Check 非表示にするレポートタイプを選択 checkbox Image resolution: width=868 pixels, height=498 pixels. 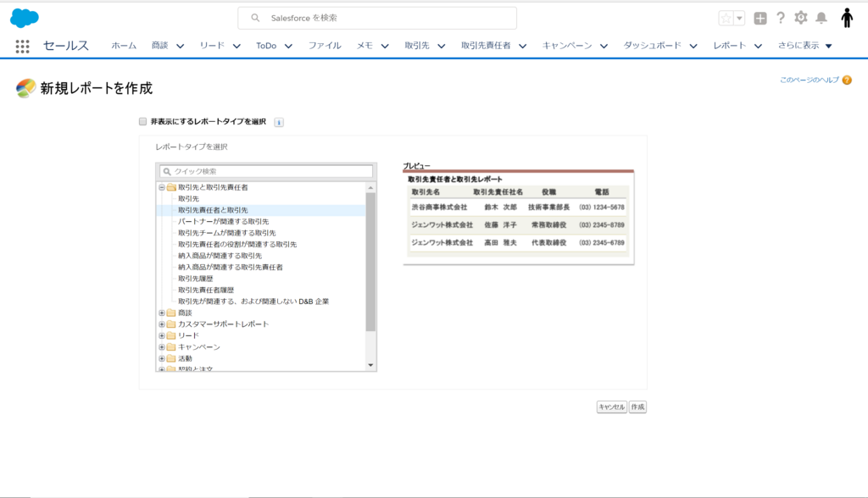click(x=142, y=121)
